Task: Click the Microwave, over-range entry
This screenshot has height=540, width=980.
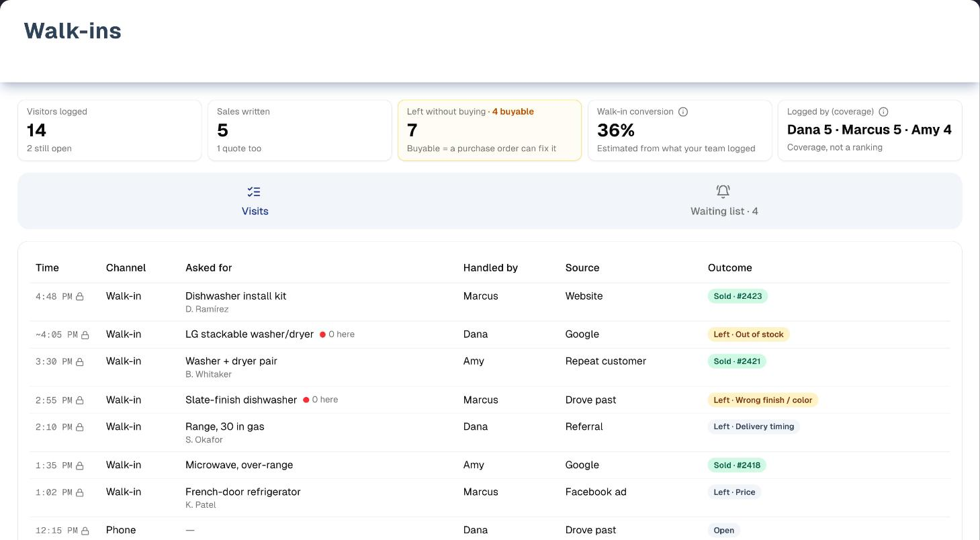Action: pos(239,465)
